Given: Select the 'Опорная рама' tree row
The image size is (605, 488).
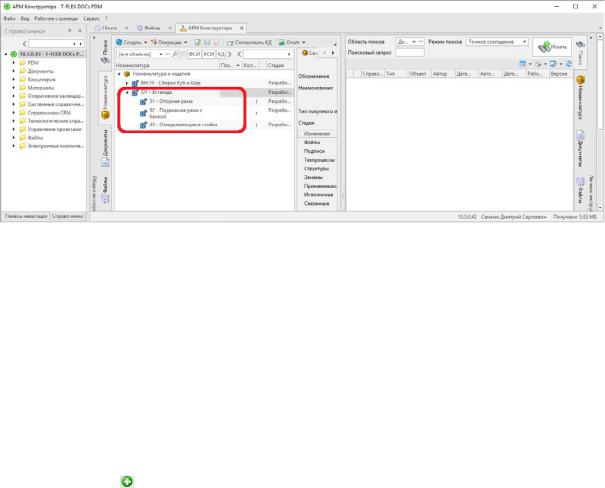Looking at the screenshot, I should click(x=171, y=101).
